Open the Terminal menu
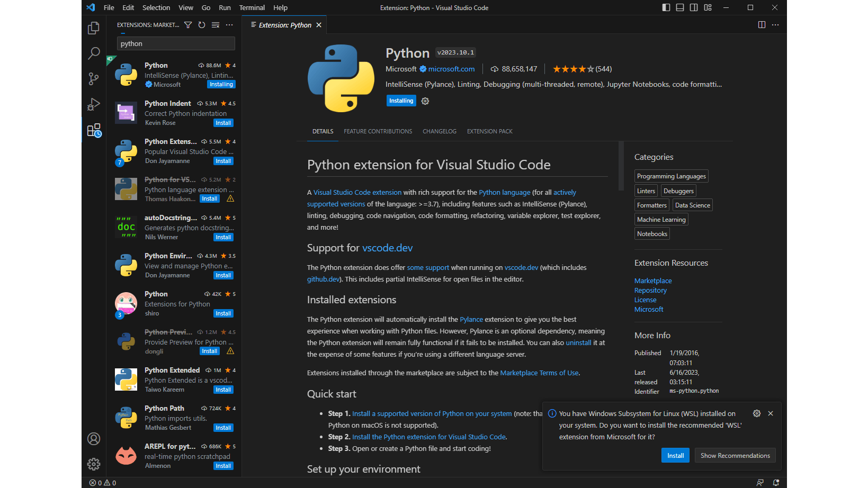Screen dimensions: 868x488 [252, 7]
